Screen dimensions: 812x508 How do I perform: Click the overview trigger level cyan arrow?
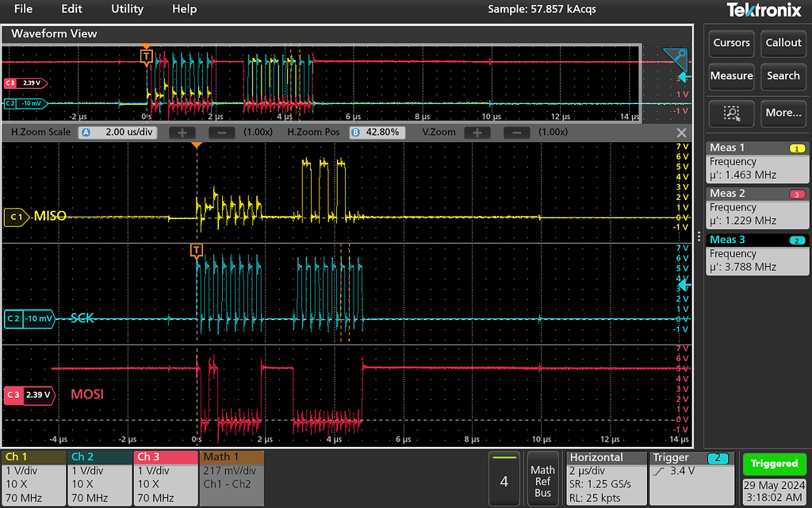684,78
